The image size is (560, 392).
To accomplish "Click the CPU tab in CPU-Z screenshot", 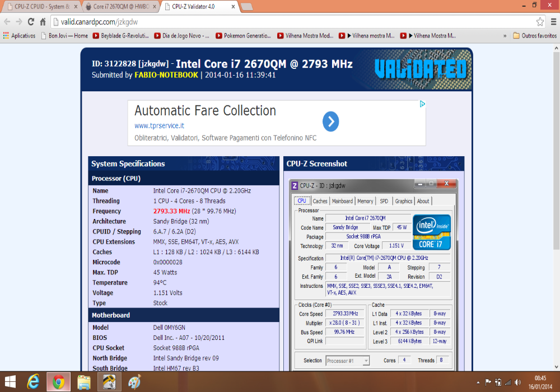I will [302, 200].
